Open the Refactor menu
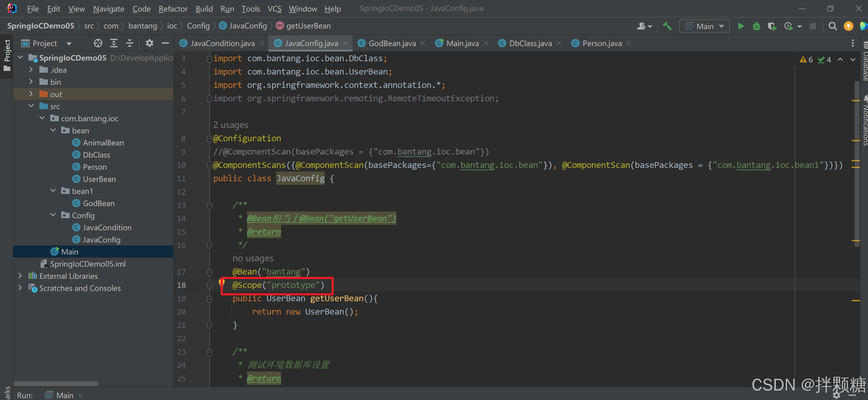This screenshot has height=400, width=868. (173, 9)
